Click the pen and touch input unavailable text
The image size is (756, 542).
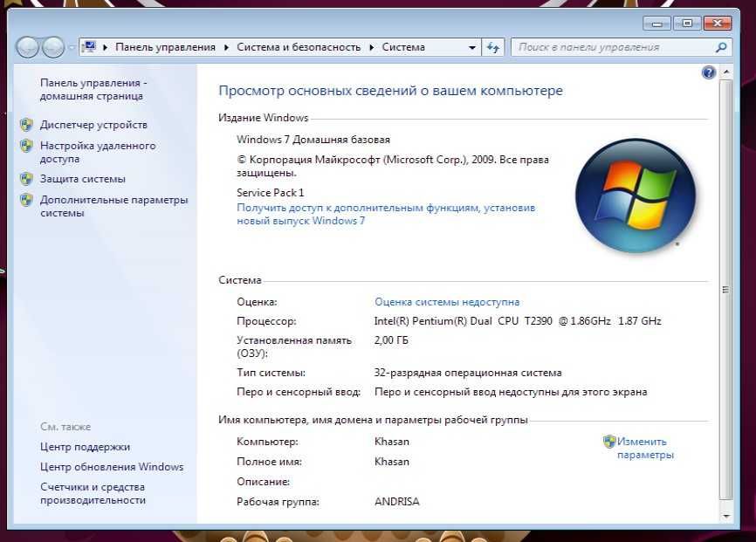(511, 392)
